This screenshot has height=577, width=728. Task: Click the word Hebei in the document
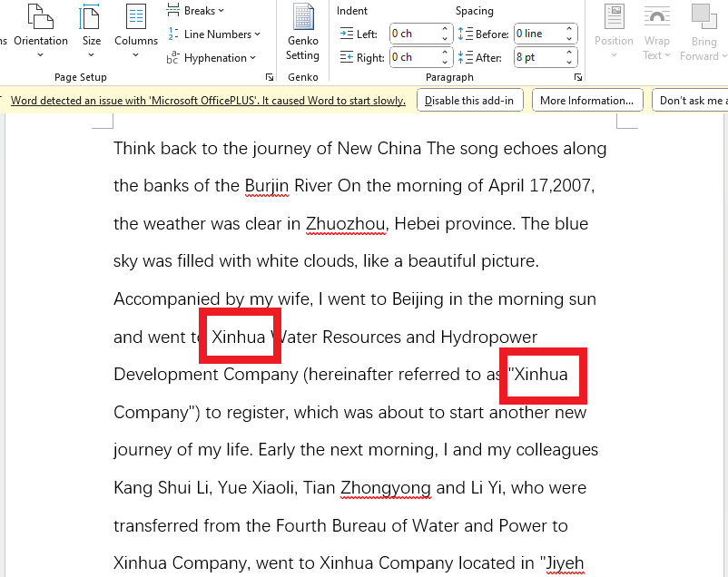pos(418,224)
